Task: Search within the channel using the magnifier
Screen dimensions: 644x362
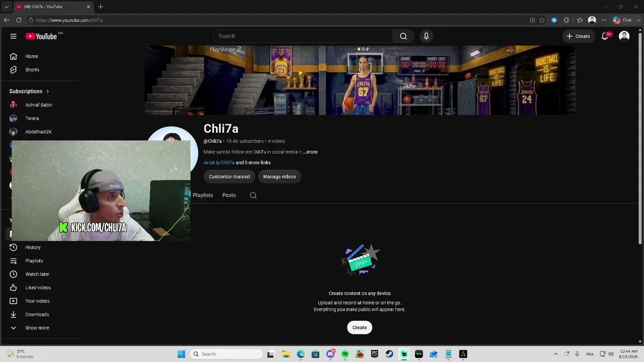Action: click(253, 196)
